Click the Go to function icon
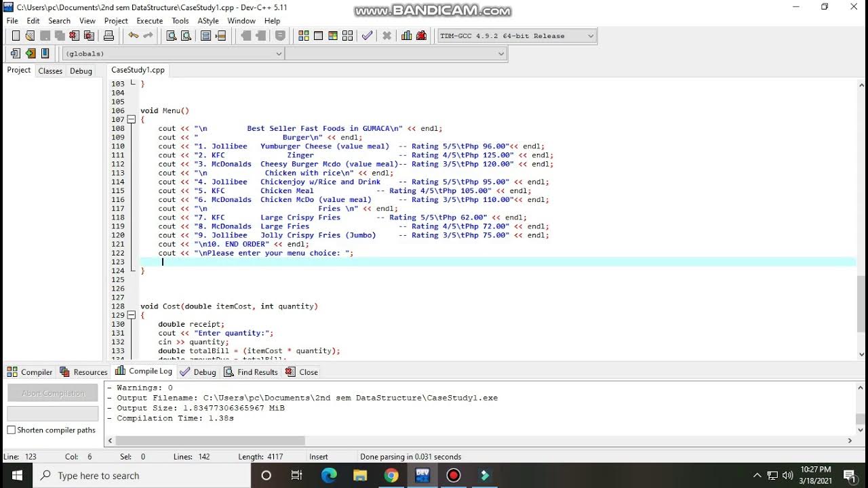This screenshot has width=868, height=488. point(206,36)
